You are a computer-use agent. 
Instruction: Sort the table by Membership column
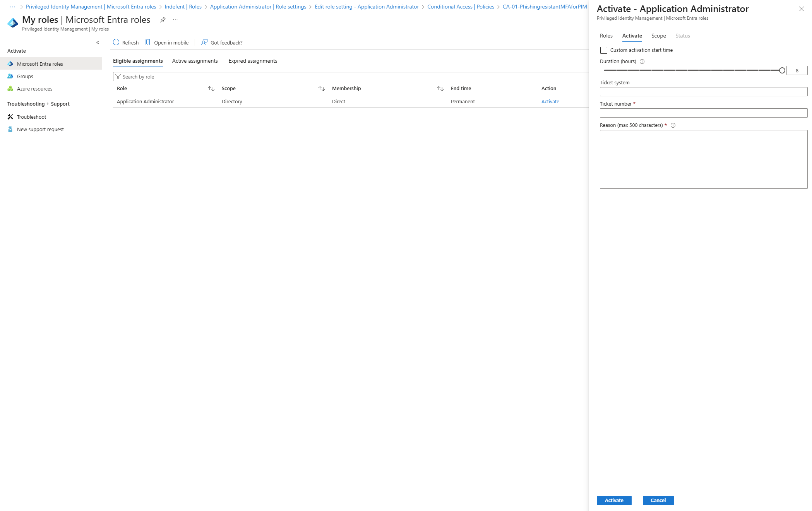440,89
